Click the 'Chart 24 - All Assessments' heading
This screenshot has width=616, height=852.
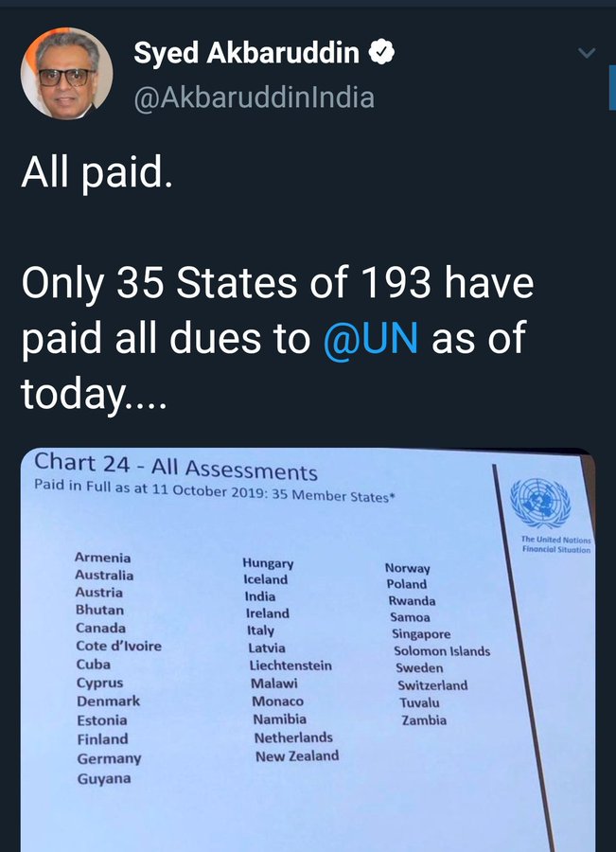pos(175,467)
